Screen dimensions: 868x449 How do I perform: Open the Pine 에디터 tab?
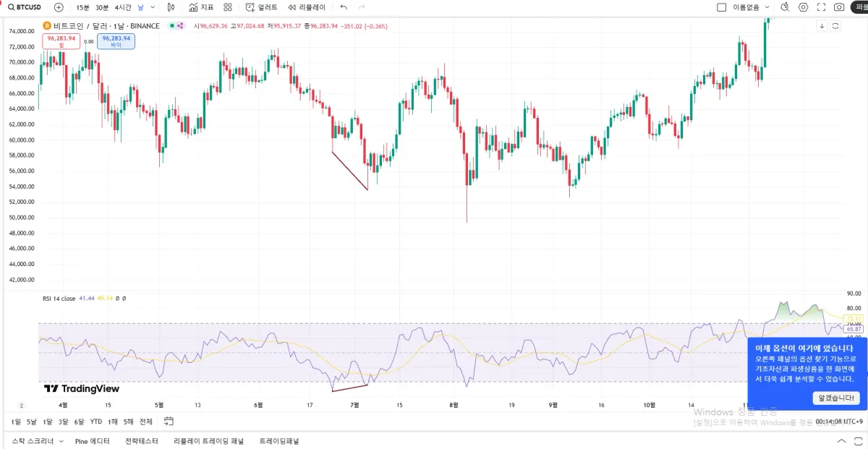[93, 440]
